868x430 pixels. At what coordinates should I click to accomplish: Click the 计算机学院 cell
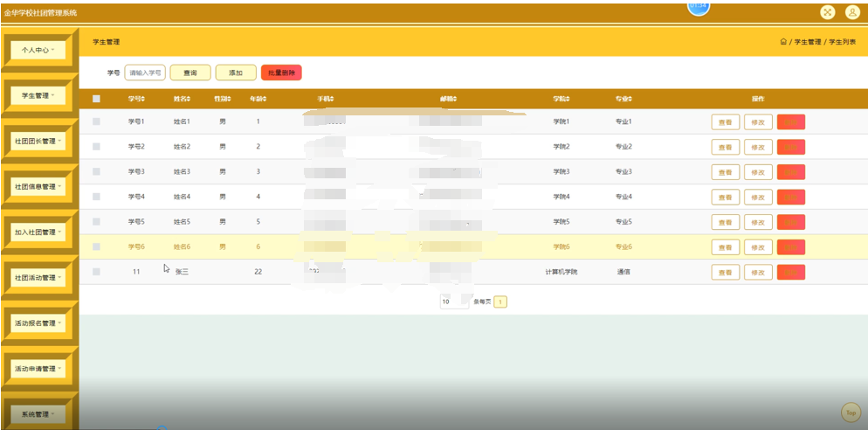coord(561,272)
